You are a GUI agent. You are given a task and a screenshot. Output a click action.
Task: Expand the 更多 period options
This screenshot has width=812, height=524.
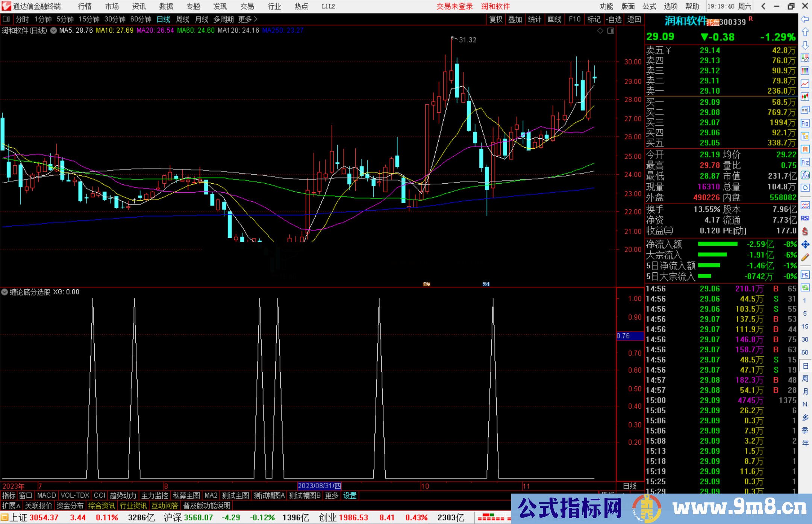tap(248, 19)
